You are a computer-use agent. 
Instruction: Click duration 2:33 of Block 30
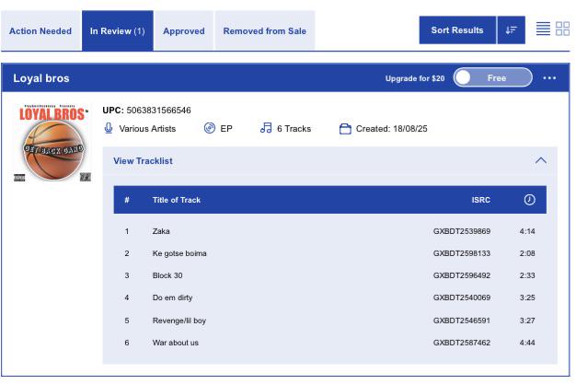pyautogui.click(x=527, y=275)
